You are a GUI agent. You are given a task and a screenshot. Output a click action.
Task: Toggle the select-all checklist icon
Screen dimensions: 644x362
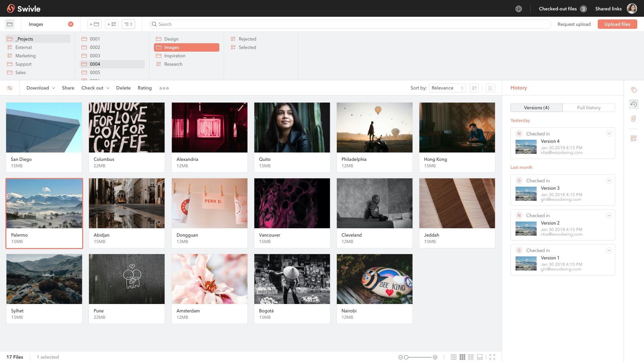coord(490,88)
